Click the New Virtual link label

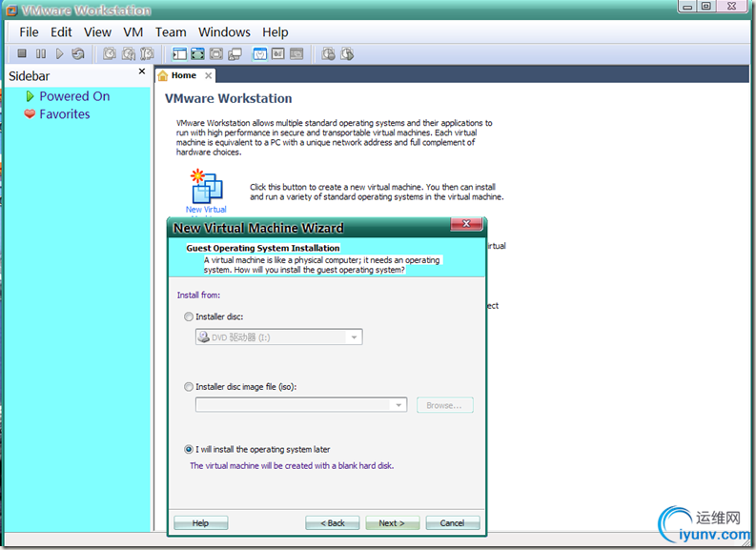tap(206, 210)
